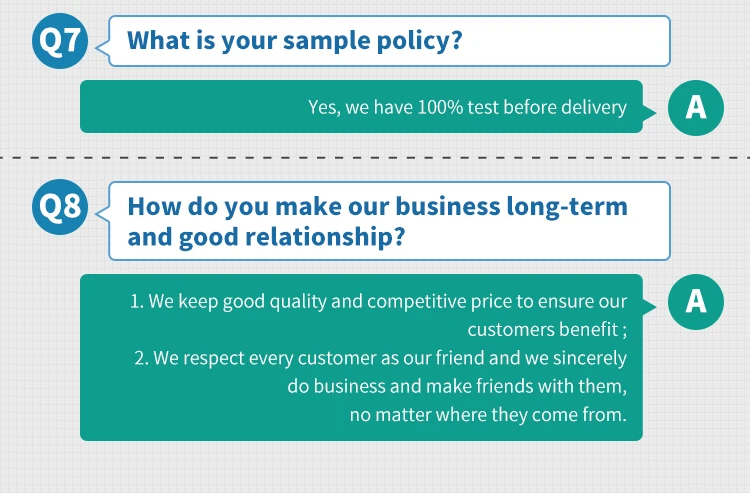The height and width of the screenshot is (493, 750).
Task: Select the line starting "1. We keep good quality"
Action: tap(378, 301)
